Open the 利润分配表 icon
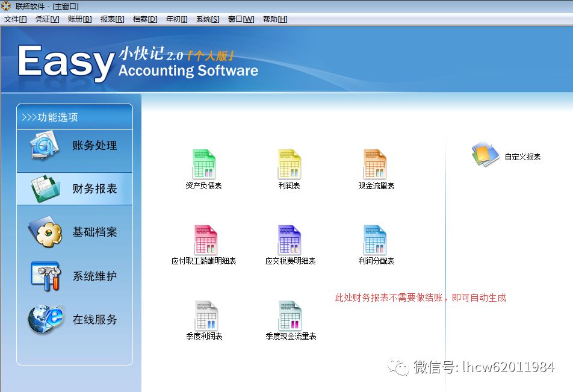This screenshot has height=392, width=573. [375, 240]
